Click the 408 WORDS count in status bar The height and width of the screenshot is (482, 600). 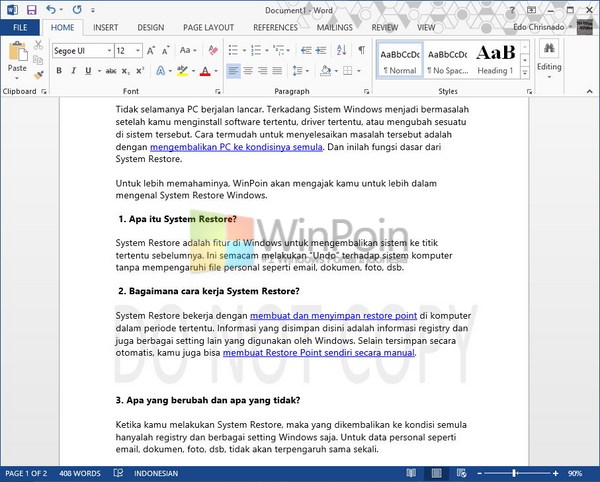pos(80,473)
